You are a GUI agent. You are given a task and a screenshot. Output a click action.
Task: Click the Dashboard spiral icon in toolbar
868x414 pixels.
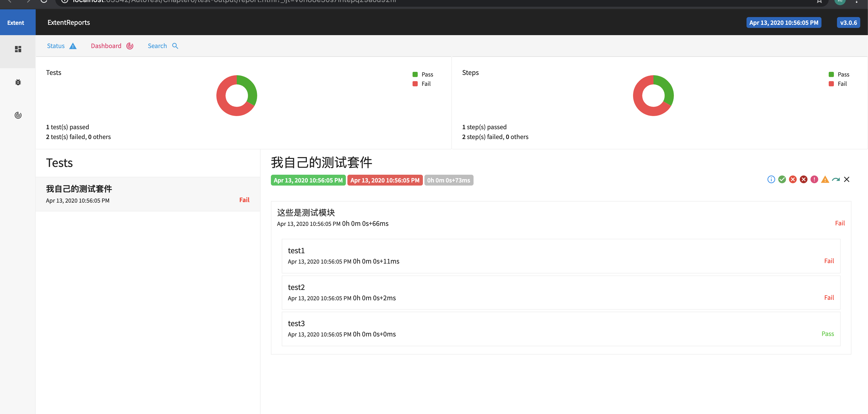(130, 46)
